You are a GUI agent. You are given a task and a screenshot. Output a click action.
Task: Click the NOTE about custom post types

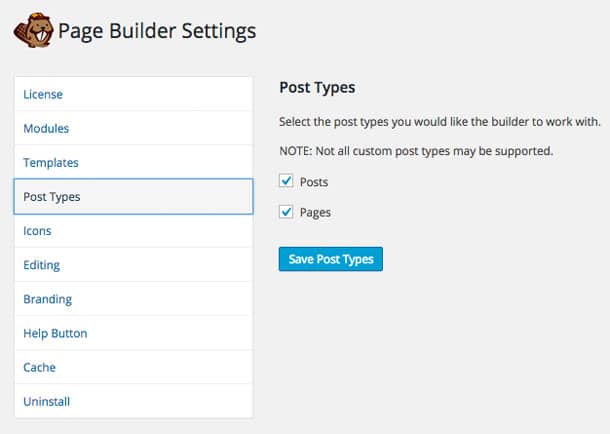416,151
